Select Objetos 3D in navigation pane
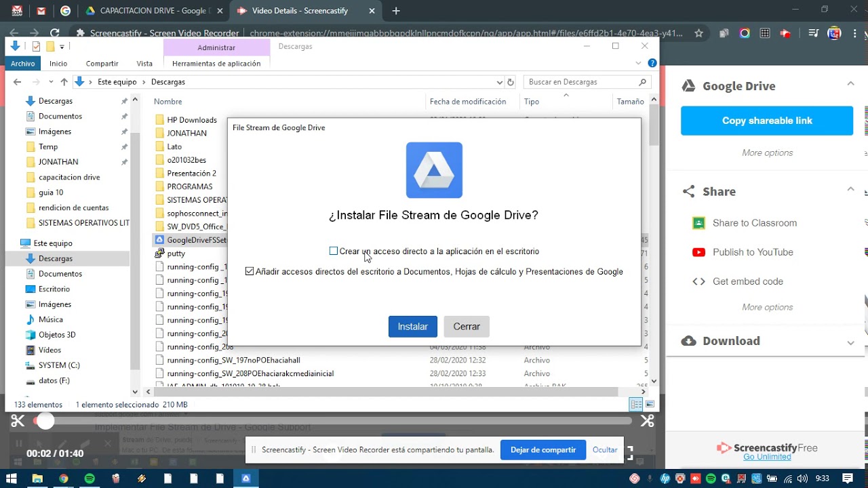868x488 pixels. pyautogui.click(x=57, y=335)
